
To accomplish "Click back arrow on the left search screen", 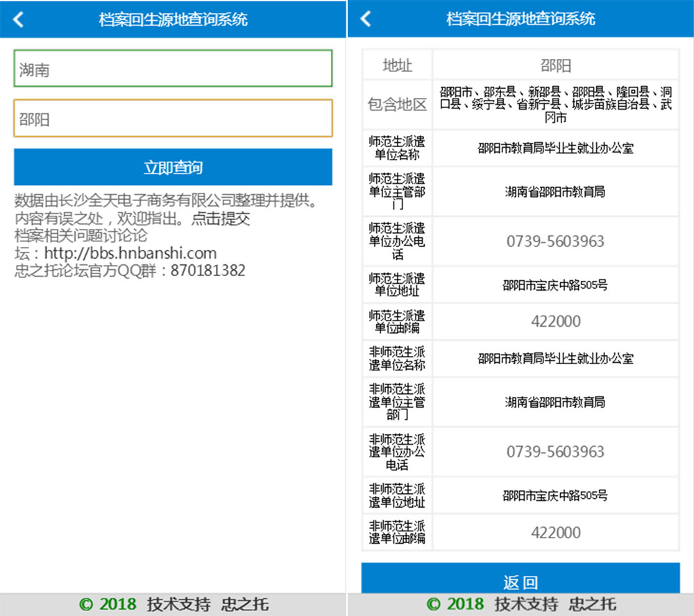I will (x=19, y=19).
